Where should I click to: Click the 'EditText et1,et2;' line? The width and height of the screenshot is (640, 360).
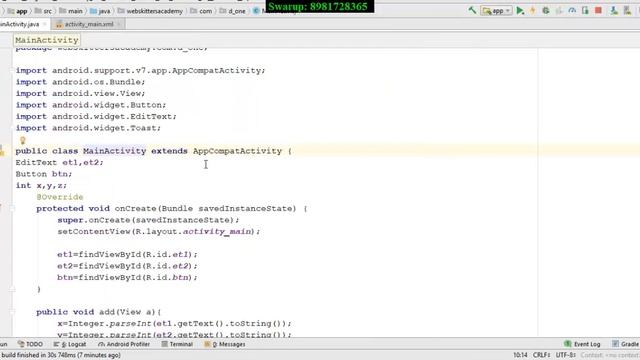coord(60,162)
